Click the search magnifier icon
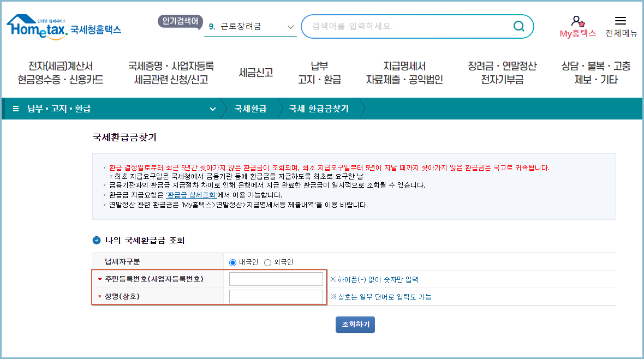The width and height of the screenshot is (644, 359). point(518,26)
